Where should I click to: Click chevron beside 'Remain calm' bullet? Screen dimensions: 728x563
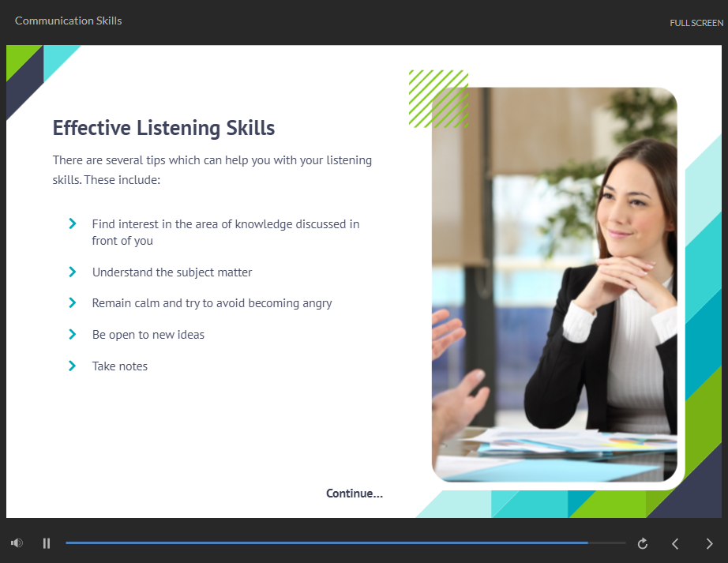(73, 302)
